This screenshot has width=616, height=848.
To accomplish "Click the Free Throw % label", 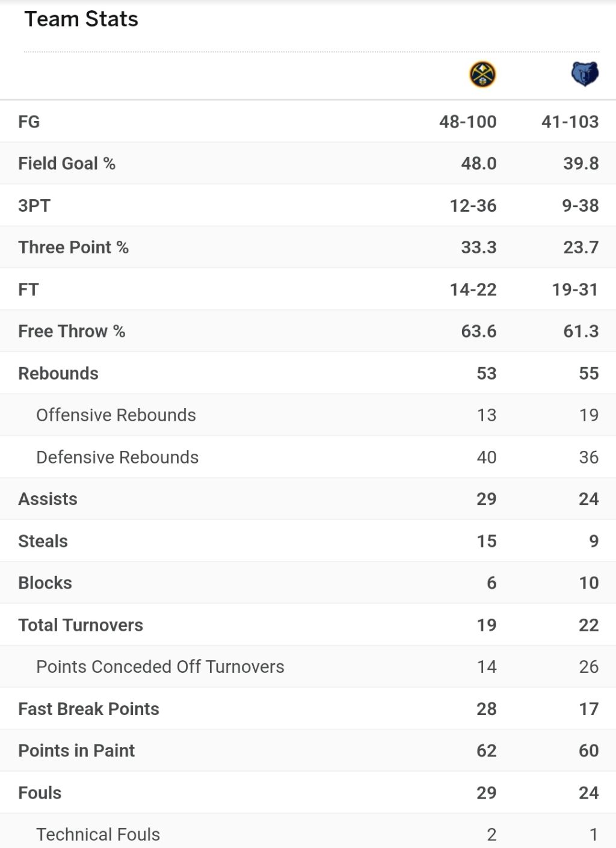I will 72,331.
